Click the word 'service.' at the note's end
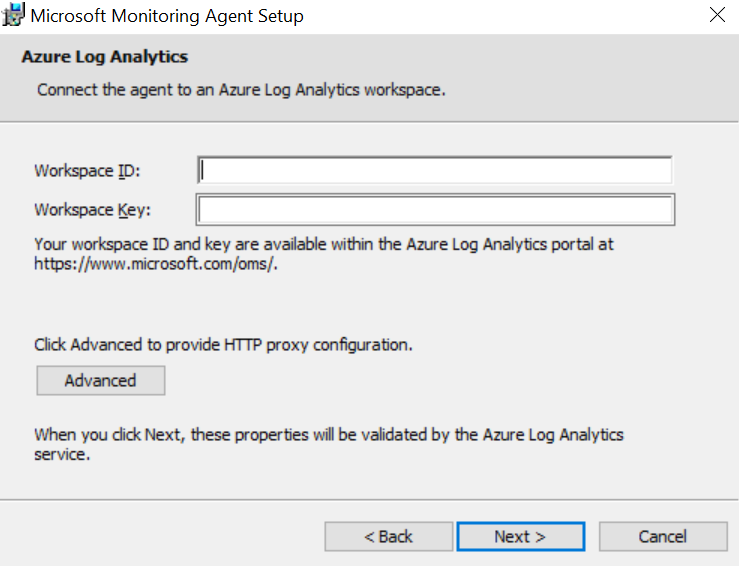Image resolution: width=739 pixels, height=566 pixels. [x=62, y=455]
